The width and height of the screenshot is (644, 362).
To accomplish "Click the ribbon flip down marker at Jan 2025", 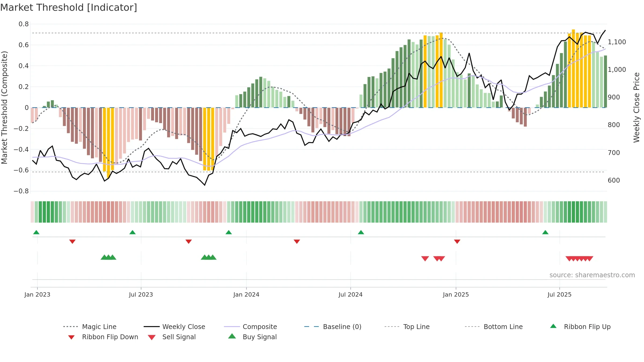I will [x=457, y=242].
